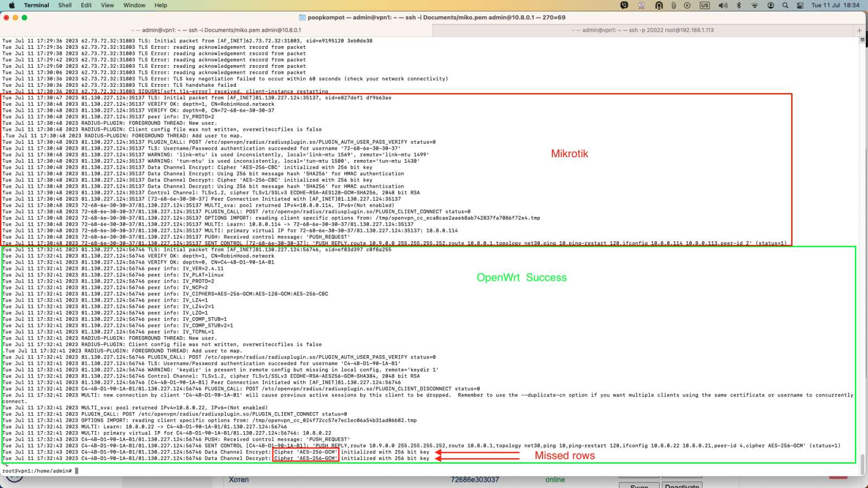Click 'Хотел' in the background window
The height and width of the screenshot is (488, 868).
[x=239, y=479]
